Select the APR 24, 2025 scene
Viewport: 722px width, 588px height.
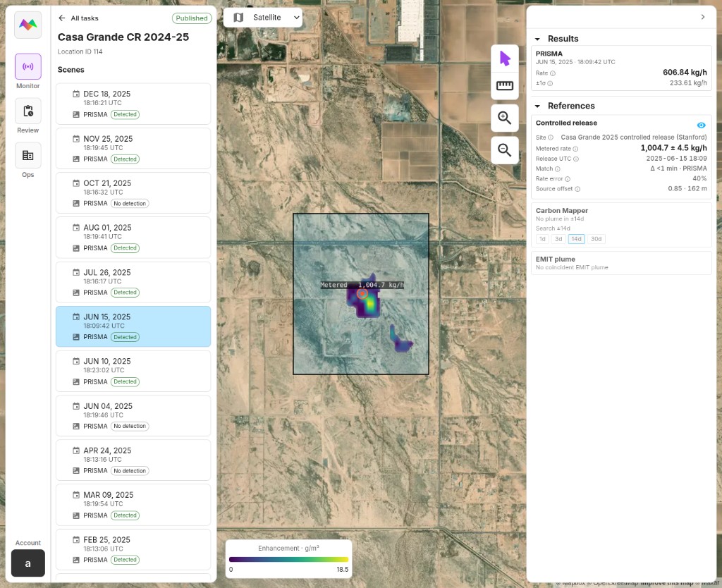point(133,460)
